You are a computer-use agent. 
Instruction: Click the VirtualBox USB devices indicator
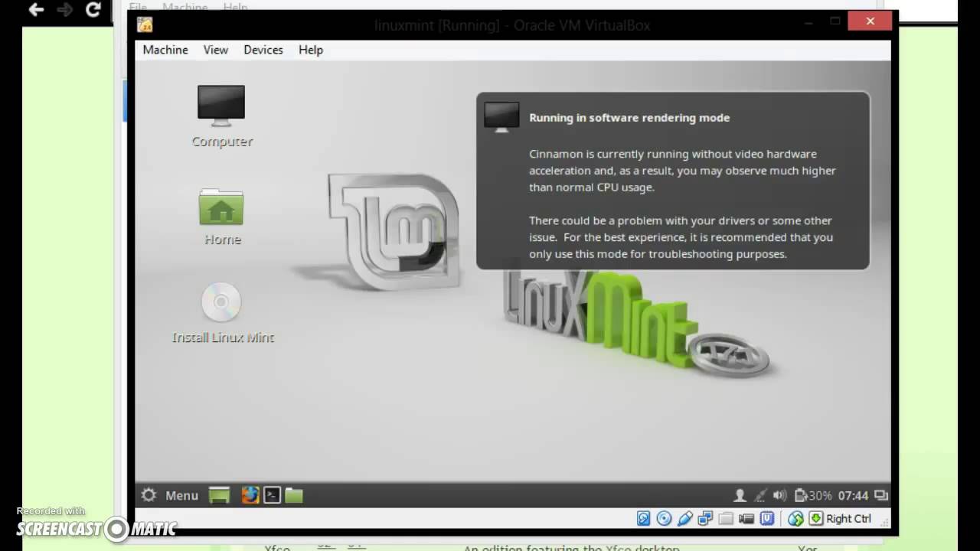click(685, 519)
